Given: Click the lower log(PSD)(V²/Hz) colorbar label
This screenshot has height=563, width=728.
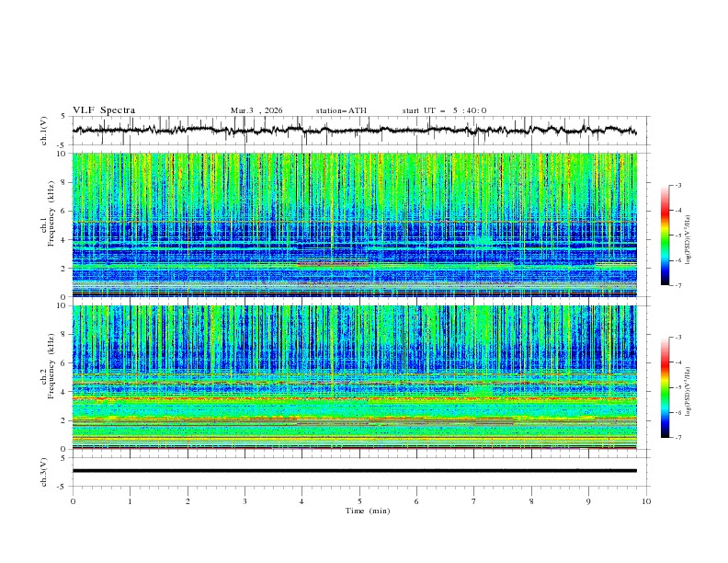Looking at the screenshot, I should [688, 392].
